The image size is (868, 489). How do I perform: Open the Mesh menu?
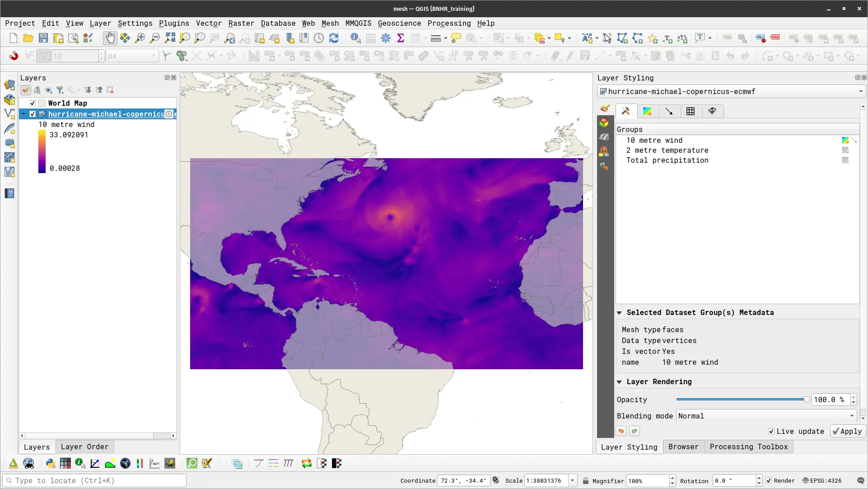pos(330,23)
